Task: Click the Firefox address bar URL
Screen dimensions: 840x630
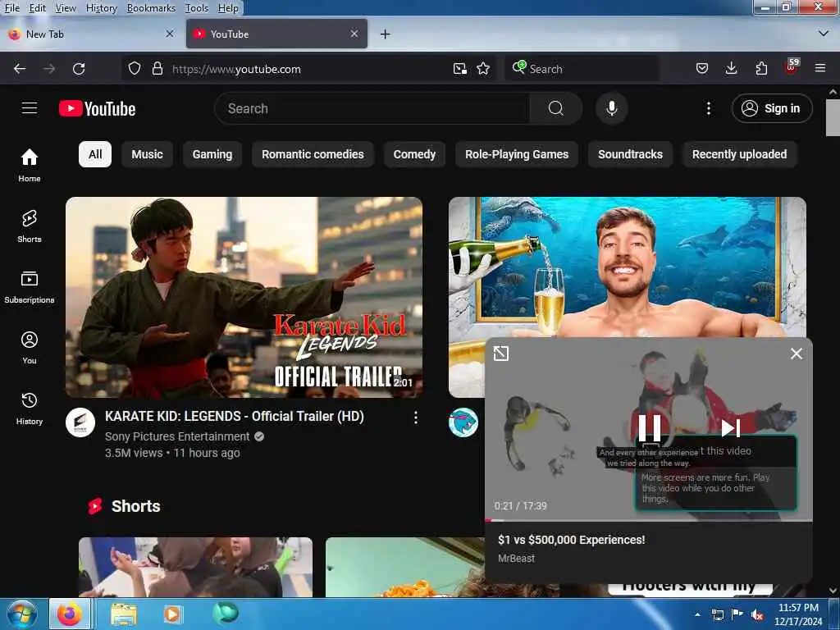Action: [236, 69]
